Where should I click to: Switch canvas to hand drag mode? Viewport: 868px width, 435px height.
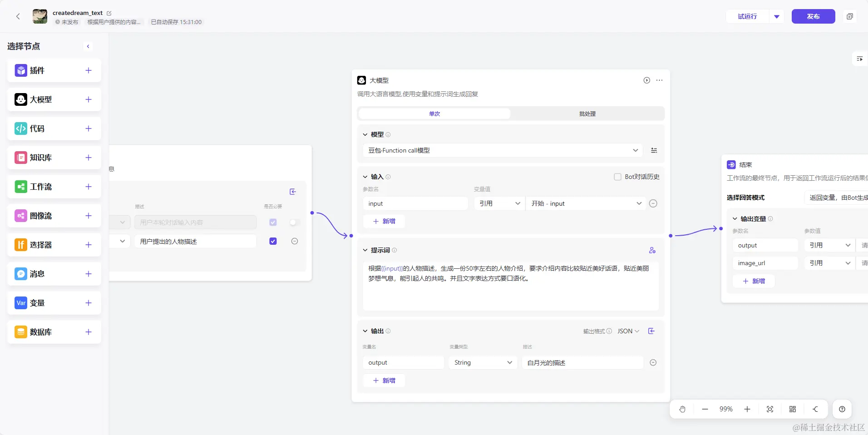682,409
